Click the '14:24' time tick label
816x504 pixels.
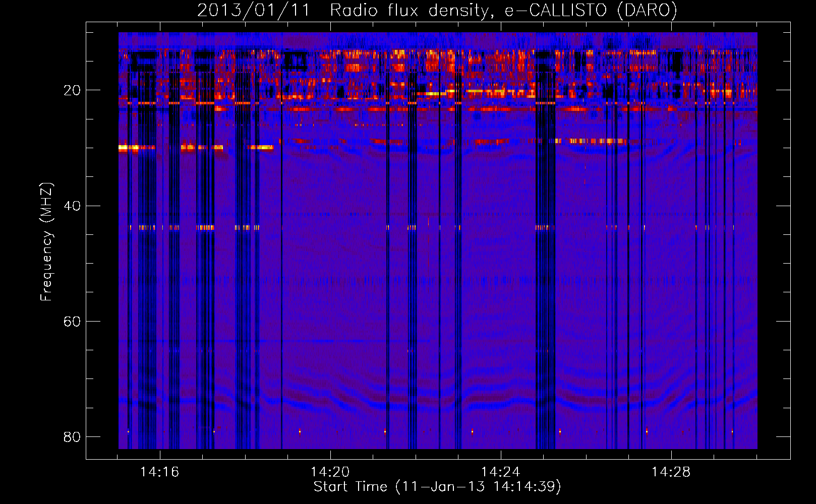[x=501, y=472]
